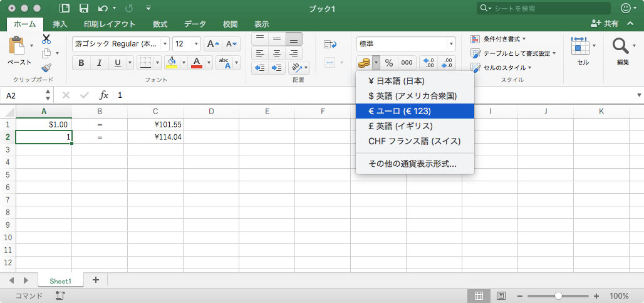Click the cell borders icon
Viewport: 644px width, 303px height.
[145, 63]
